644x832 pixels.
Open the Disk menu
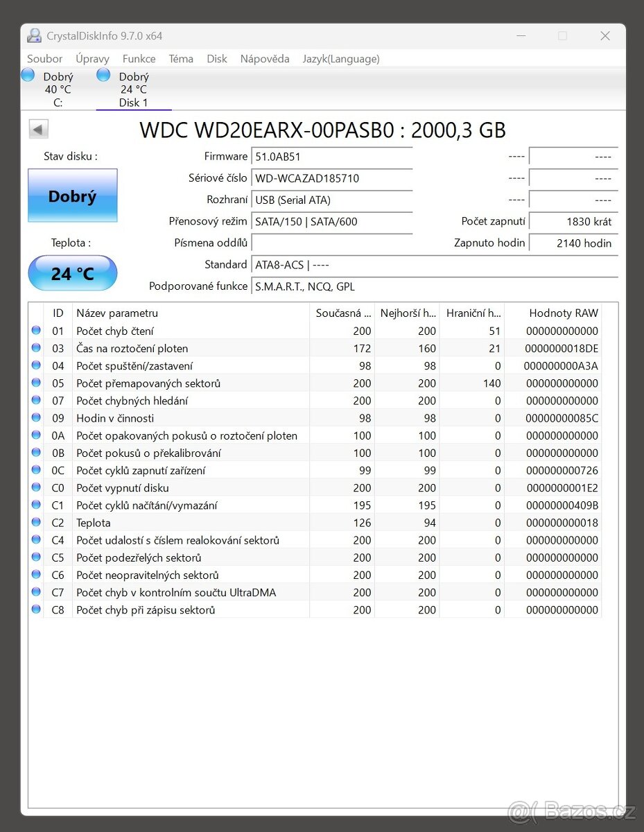point(217,59)
